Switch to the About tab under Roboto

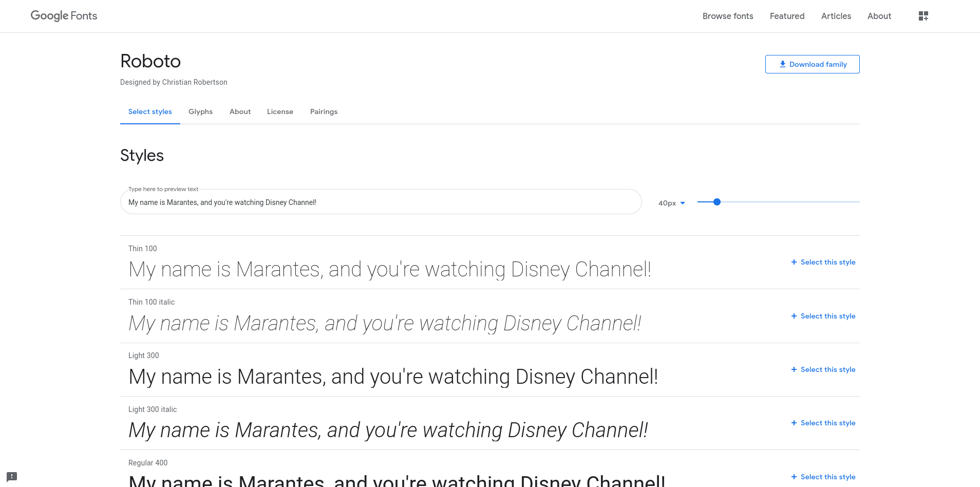240,111
